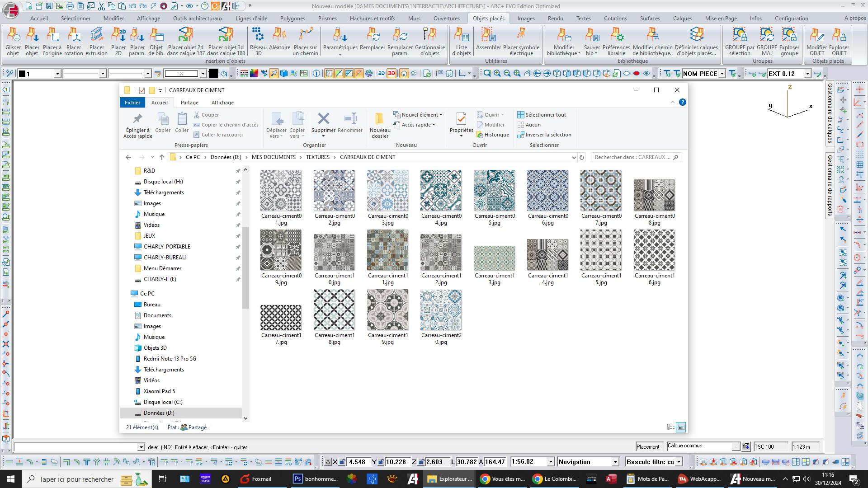Select Carreau-ciment04.jpg thumbnail
Screen dimensions: 868x488
pos(441,190)
